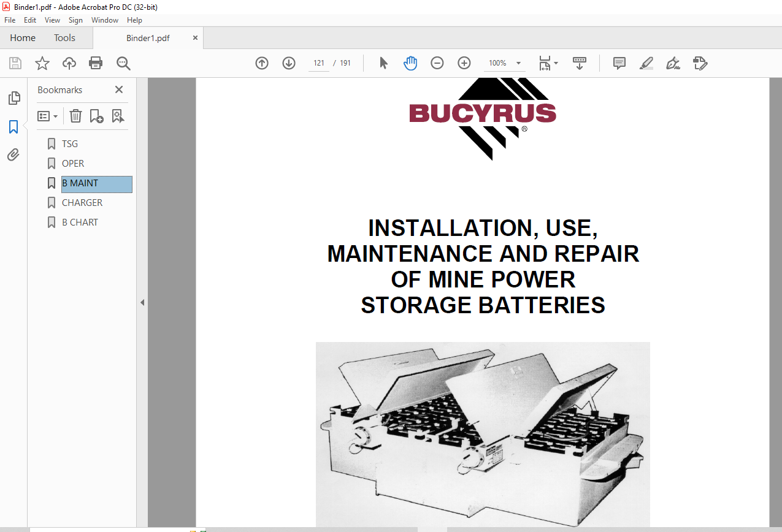Toggle the Bookmarks panel icon

[x=13, y=127]
